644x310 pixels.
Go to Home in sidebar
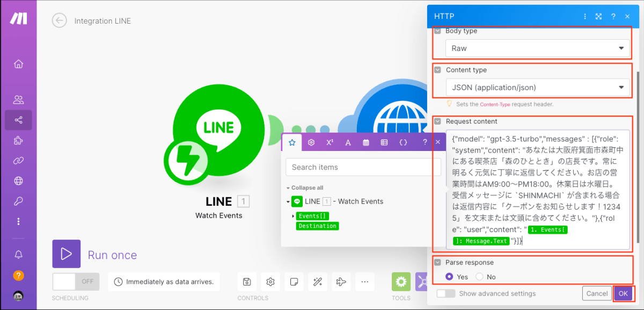(18, 64)
